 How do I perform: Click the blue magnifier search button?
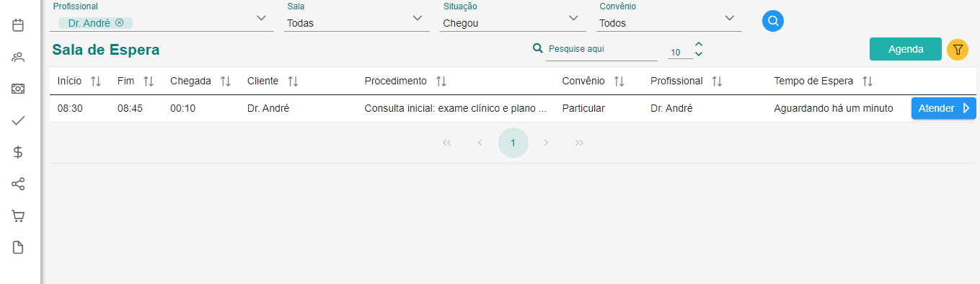point(773,21)
